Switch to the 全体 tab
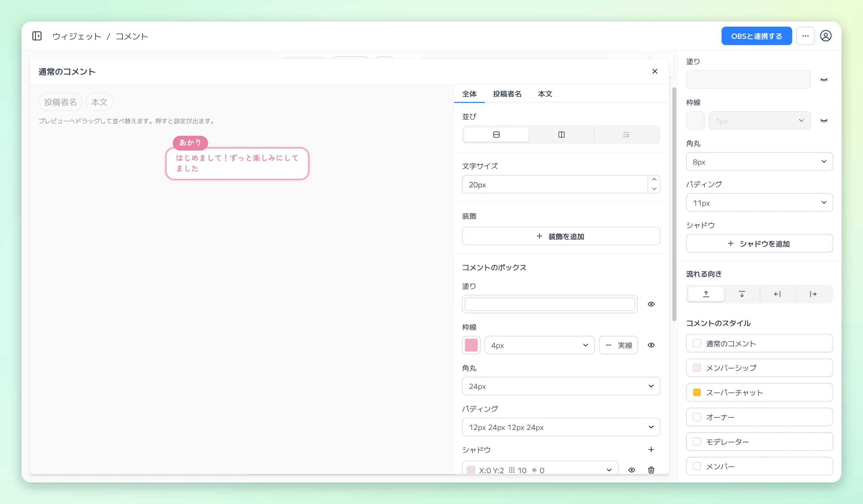The width and height of the screenshot is (863, 504). pos(469,94)
